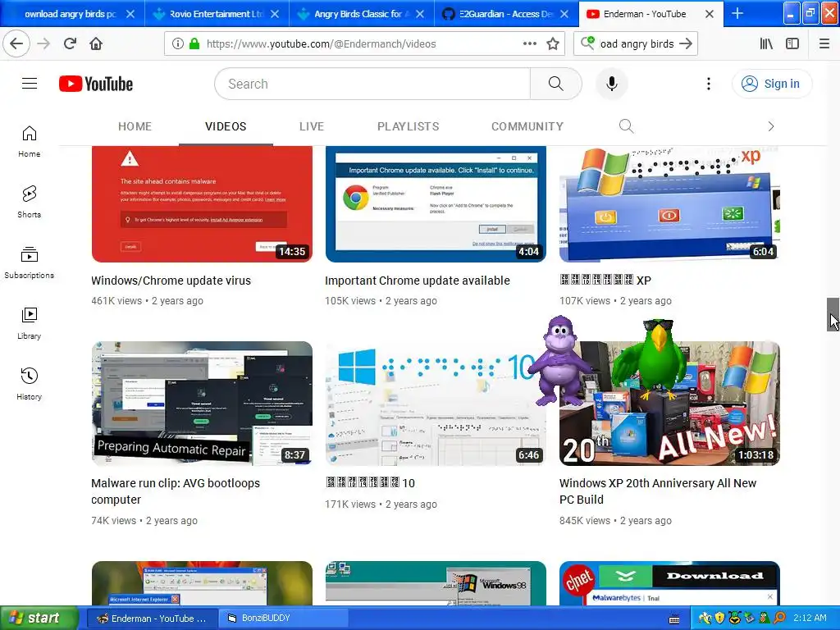The width and height of the screenshot is (840, 630).
Task: Open the Firefox application menu
Action: click(x=824, y=44)
